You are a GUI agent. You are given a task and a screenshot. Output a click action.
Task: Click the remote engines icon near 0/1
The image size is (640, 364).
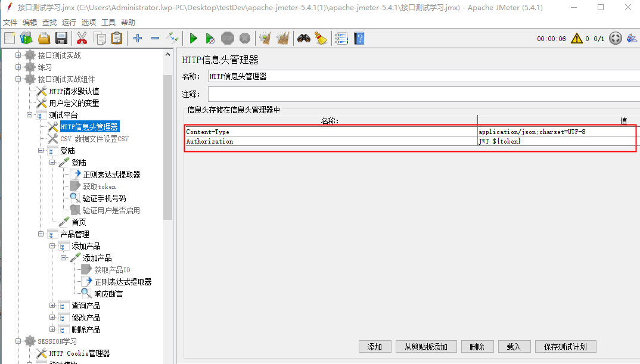[x=616, y=38]
